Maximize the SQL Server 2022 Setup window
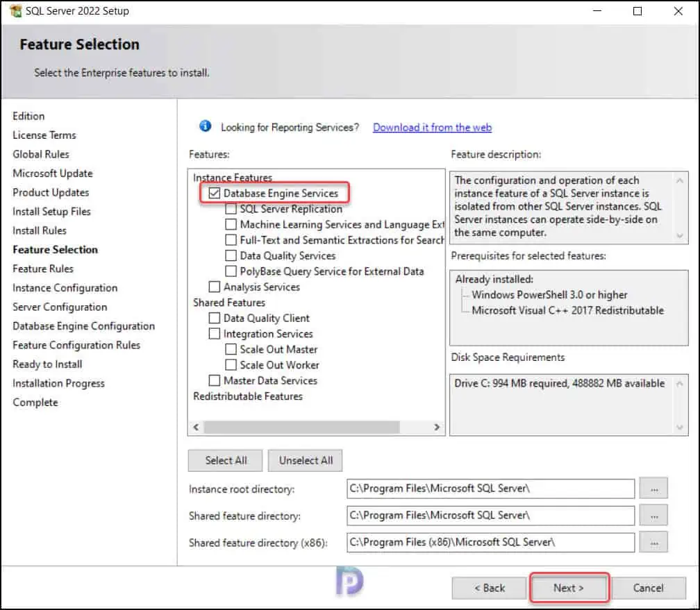Image resolution: width=700 pixels, height=610 pixels. point(637,11)
